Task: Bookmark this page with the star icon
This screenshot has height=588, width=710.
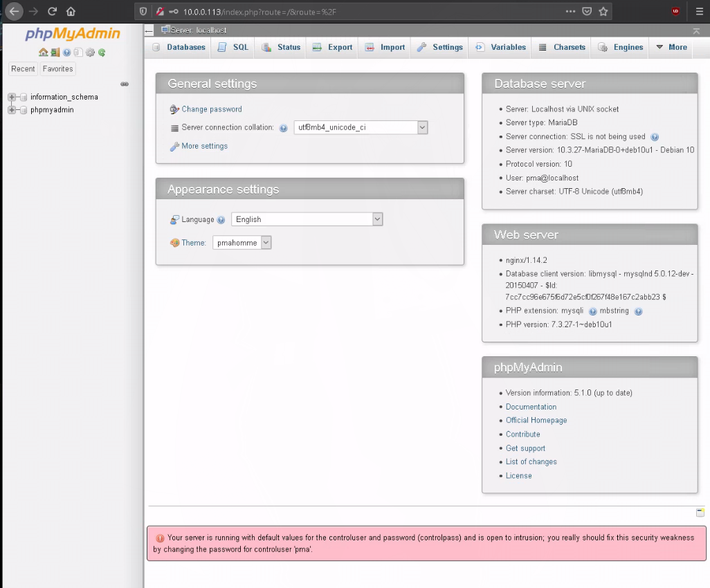Action: [603, 11]
